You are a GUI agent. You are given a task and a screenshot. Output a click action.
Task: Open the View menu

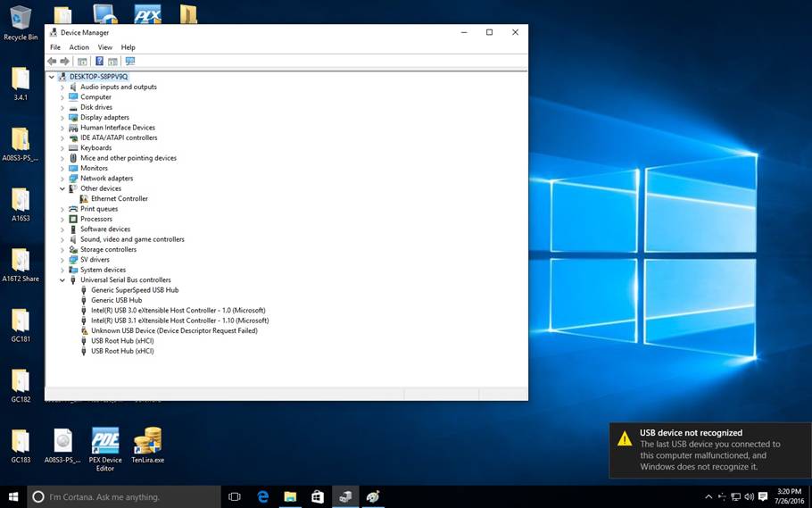(105, 47)
